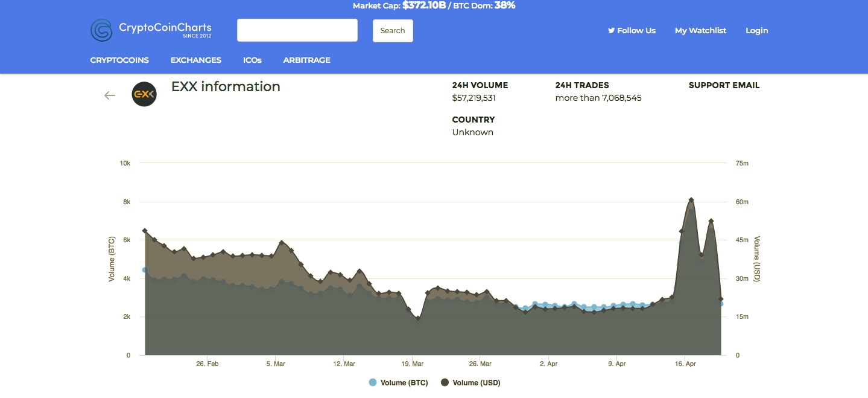Click the peak USD volume point near 16 Apr
The width and height of the screenshot is (868, 398).
[x=691, y=200]
